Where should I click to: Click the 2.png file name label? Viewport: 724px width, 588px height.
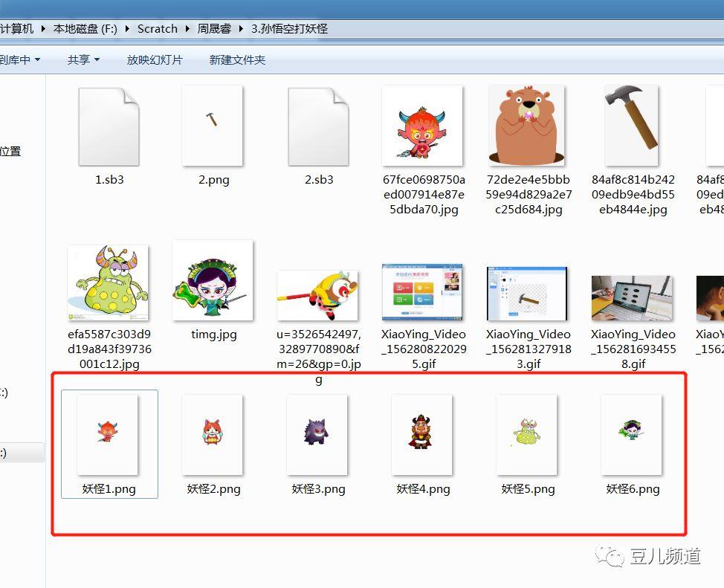point(214,180)
